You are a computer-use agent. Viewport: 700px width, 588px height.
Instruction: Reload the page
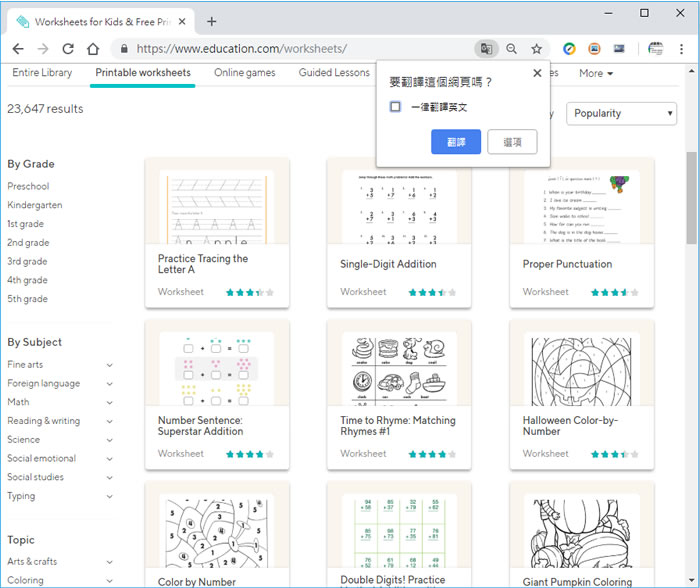[68, 48]
